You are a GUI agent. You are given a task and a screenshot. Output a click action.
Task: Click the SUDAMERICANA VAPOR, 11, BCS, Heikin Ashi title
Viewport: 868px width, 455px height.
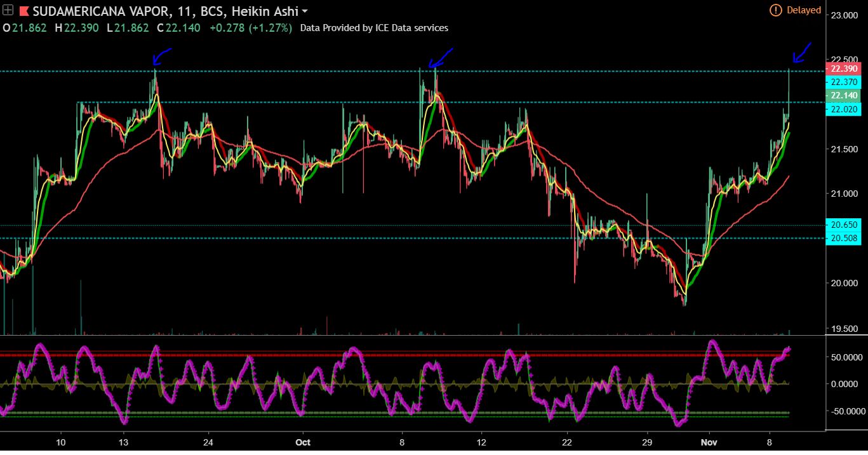point(165,11)
